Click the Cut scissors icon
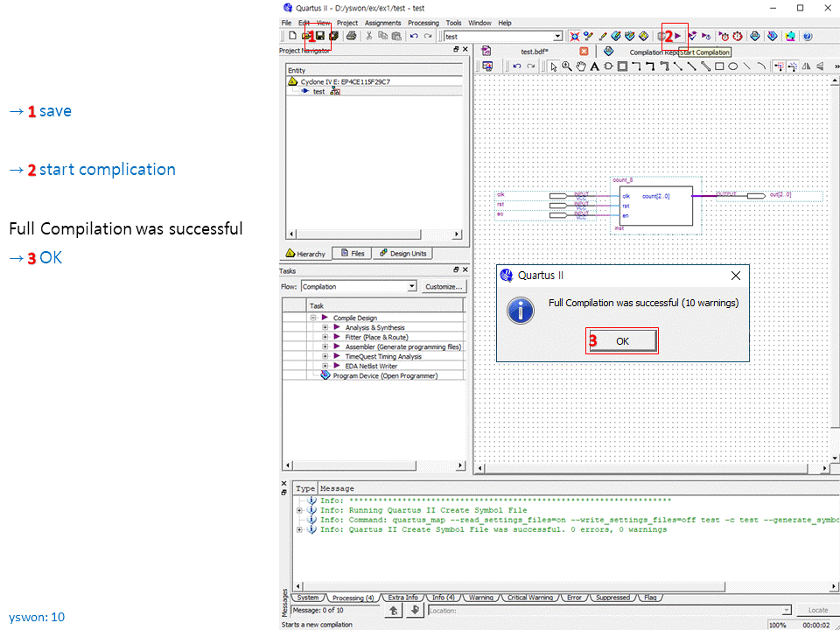 pyautogui.click(x=369, y=36)
